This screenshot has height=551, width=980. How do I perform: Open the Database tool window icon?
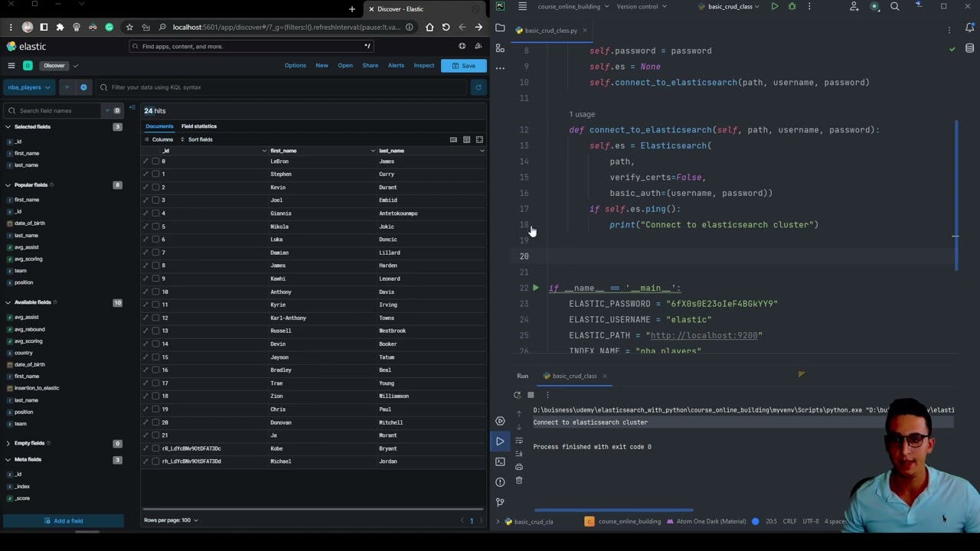click(x=969, y=49)
